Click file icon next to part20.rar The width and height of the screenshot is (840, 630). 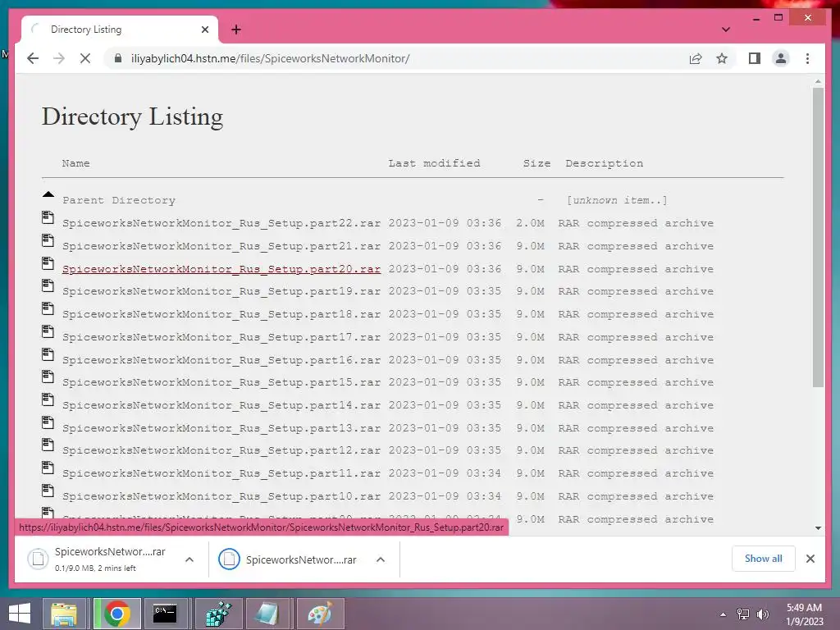tap(48, 263)
